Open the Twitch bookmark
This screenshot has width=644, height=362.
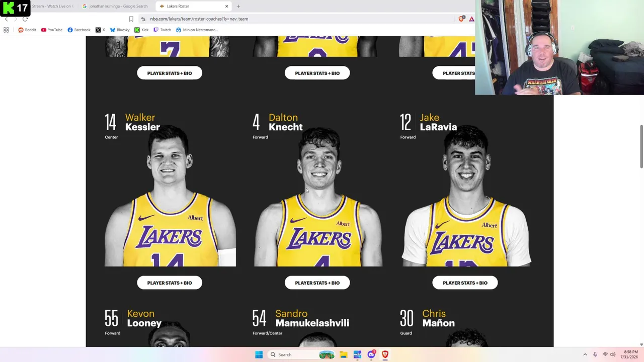point(162,30)
